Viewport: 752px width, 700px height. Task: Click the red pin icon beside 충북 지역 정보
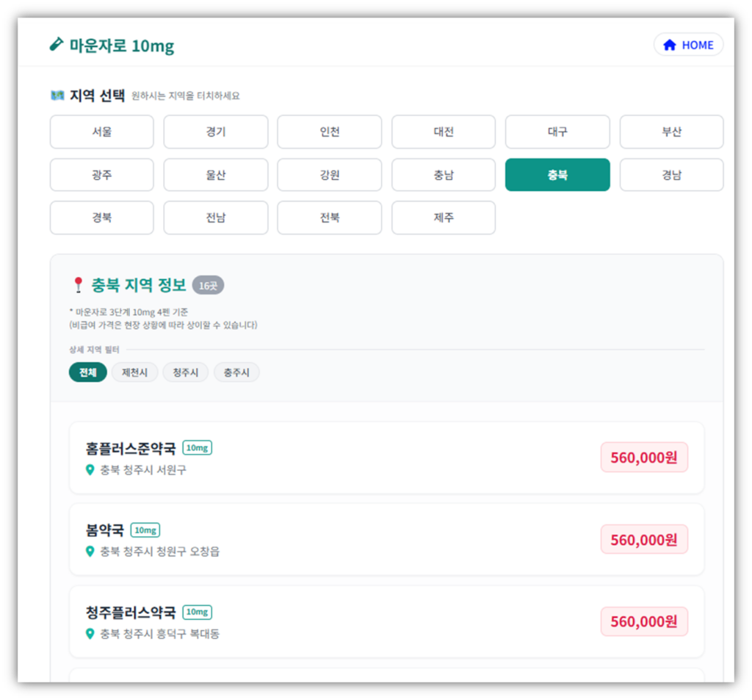tap(79, 284)
